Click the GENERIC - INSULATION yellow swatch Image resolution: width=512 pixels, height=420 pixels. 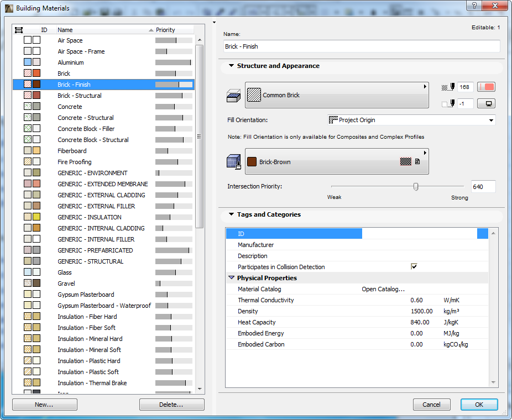point(36,217)
